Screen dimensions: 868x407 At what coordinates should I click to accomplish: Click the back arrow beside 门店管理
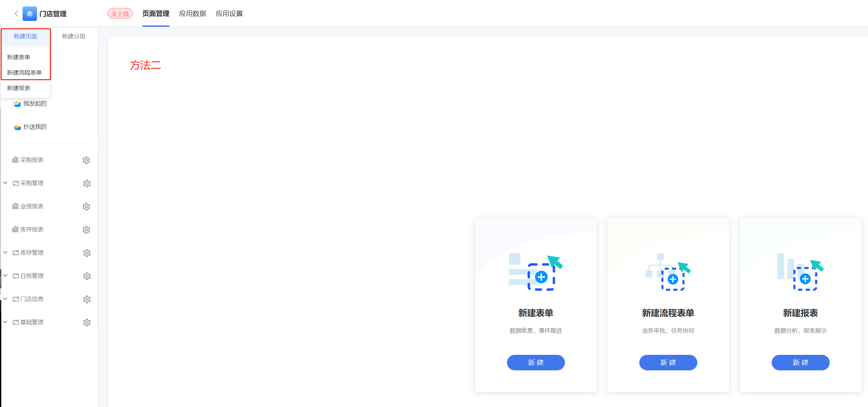click(x=16, y=14)
